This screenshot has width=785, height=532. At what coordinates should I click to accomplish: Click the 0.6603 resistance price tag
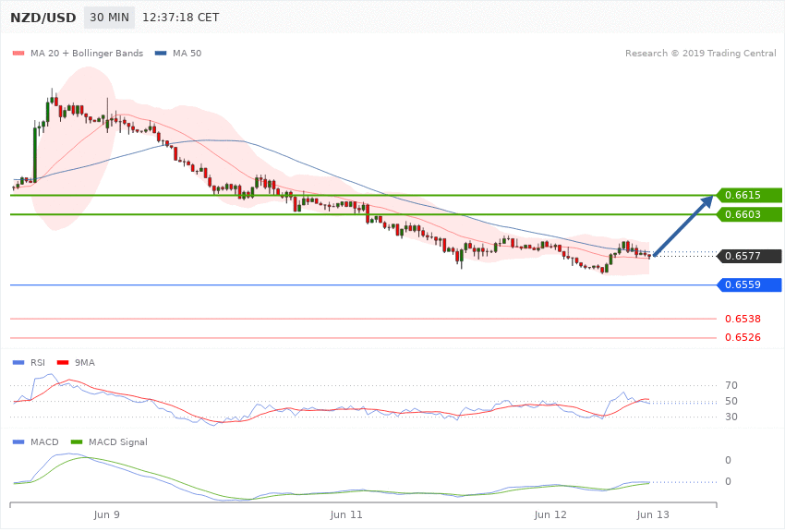(x=750, y=214)
